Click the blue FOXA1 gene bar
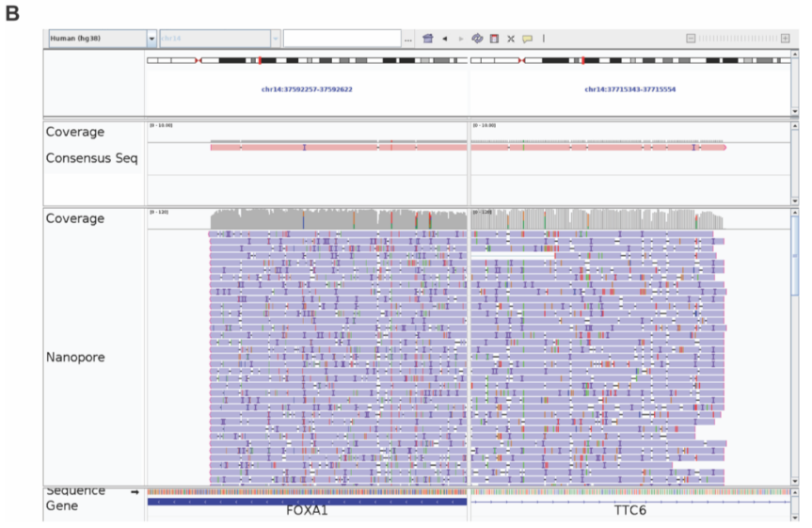 307,502
